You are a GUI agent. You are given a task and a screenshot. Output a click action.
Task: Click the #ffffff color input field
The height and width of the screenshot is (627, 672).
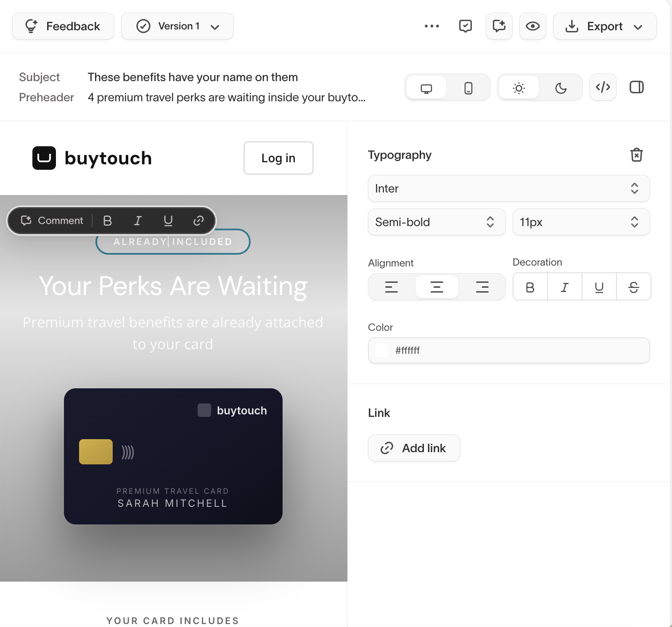[509, 350]
